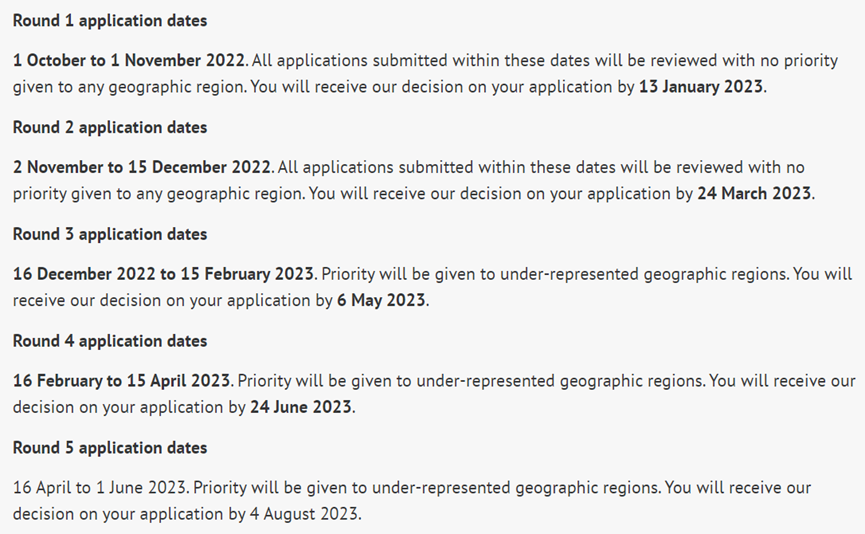Click the word priority in Round 1 paragraph

pyautogui.click(x=811, y=61)
